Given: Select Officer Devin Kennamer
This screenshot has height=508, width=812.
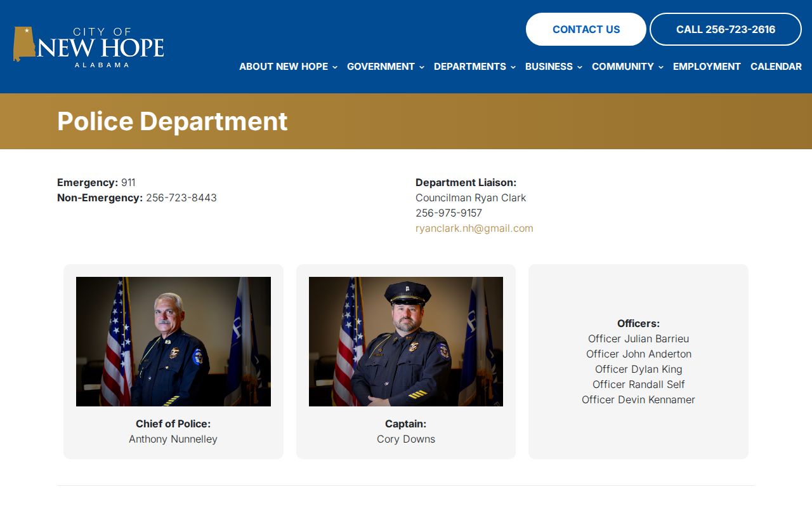Looking at the screenshot, I should pos(638,400).
